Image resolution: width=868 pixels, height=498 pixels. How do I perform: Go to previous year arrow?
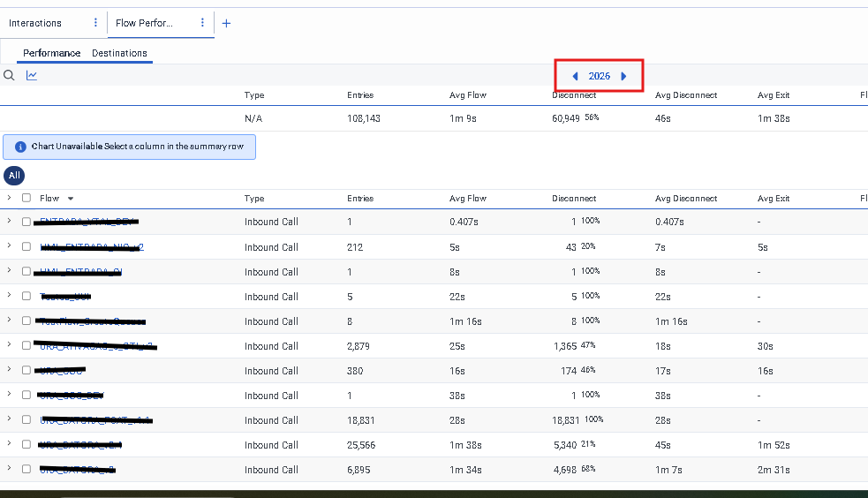[x=576, y=76]
